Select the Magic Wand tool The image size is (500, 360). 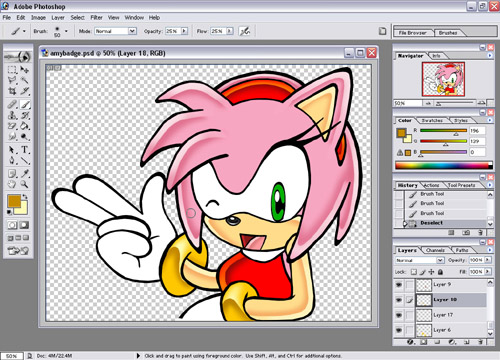coord(24,80)
